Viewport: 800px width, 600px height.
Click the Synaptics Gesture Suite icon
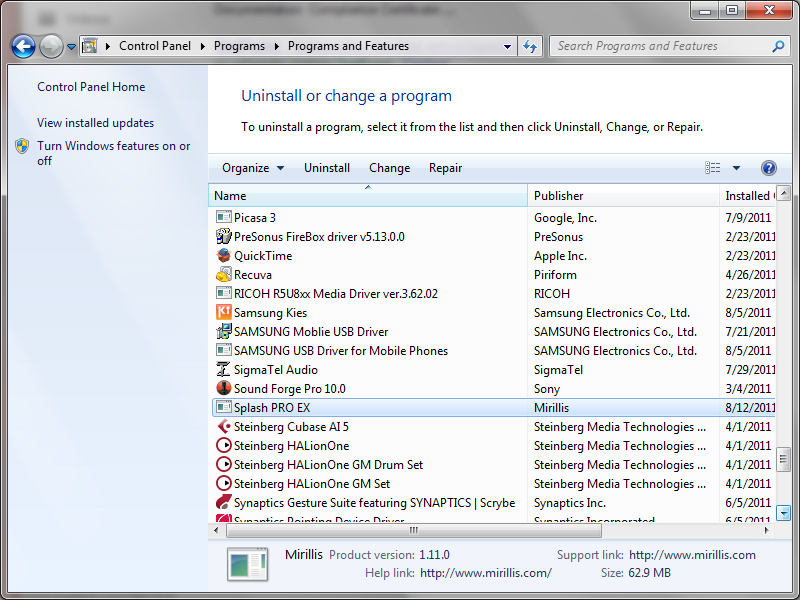tap(223, 502)
